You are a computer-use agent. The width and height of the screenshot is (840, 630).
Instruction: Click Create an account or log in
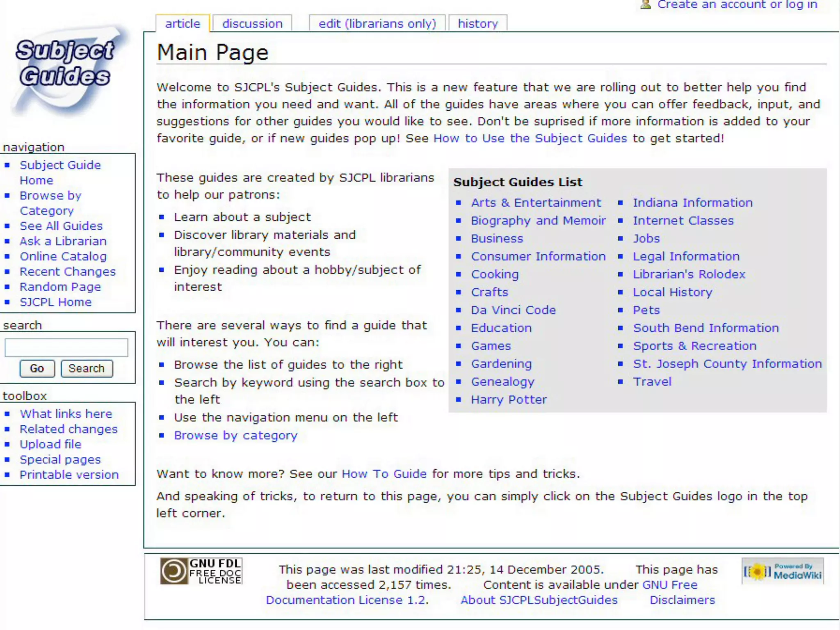[737, 5]
